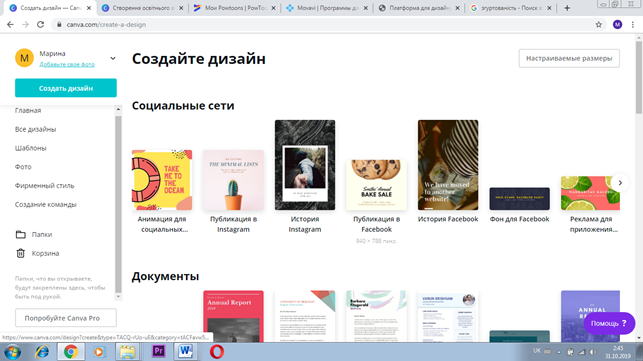
Task: Switch to Chrome in the taskbar
Action: (x=71, y=352)
